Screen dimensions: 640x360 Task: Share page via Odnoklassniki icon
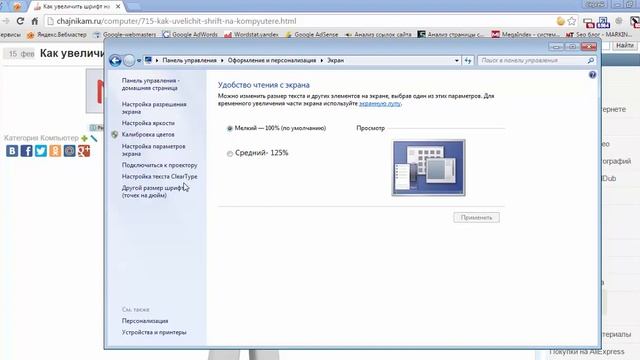coord(55,151)
